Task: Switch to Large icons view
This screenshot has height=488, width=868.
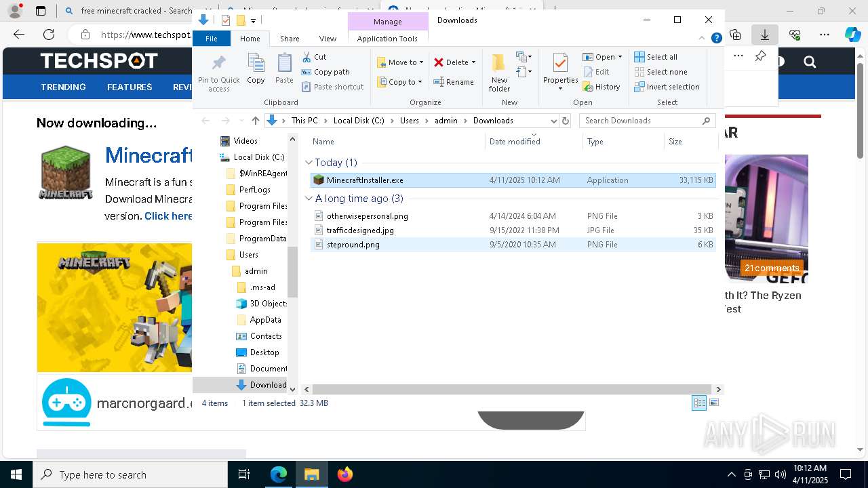Action: click(x=713, y=403)
